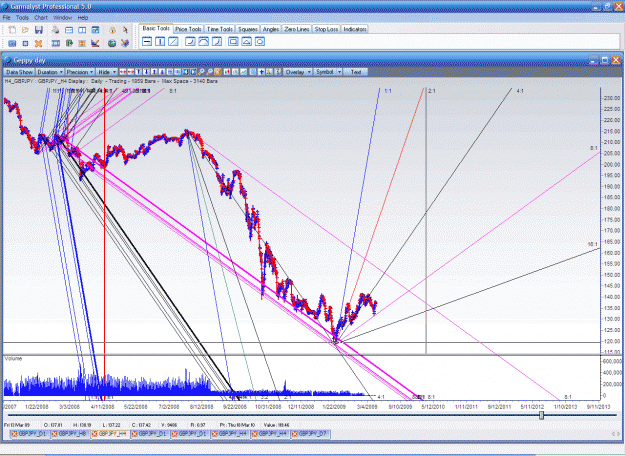Viewport: 625px width, 456px height.
Task: Tile windows horizontally with the layout icon
Action: point(69,30)
